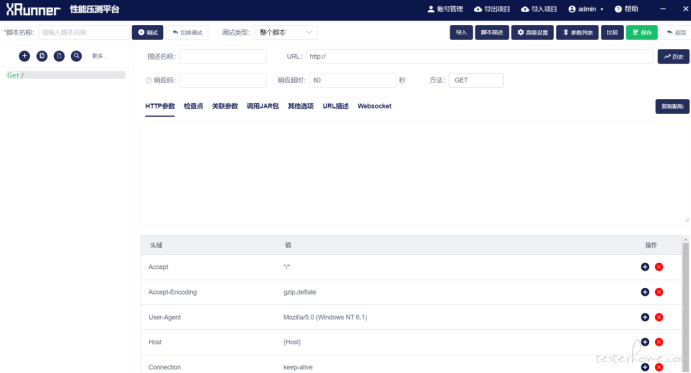Click the add icon in User-Agent row
Image resolution: width=691 pixels, height=373 pixels.
[x=645, y=317]
